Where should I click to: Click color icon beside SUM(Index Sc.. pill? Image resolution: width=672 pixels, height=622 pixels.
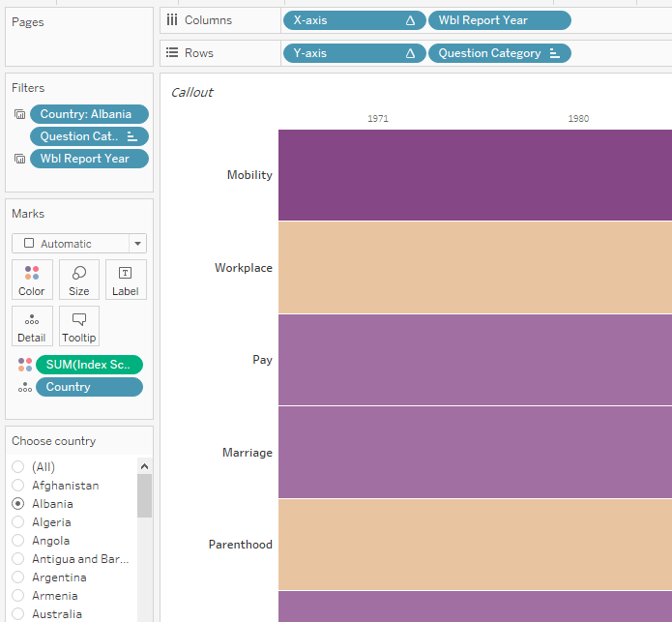pos(25,365)
